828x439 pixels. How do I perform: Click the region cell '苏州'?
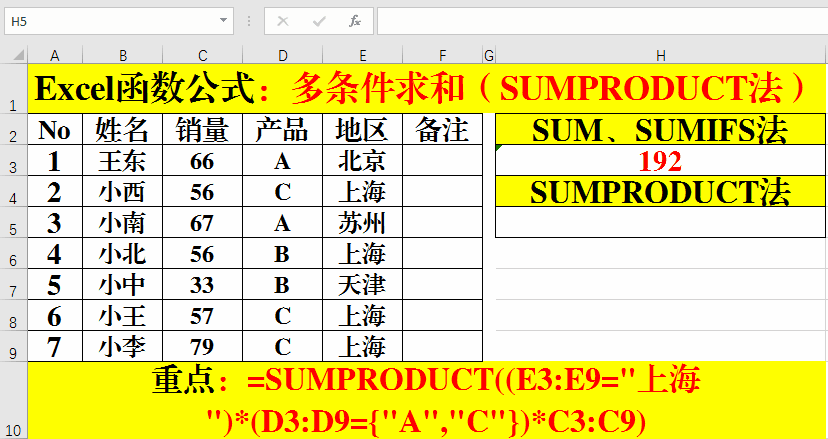click(x=362, y=222)
